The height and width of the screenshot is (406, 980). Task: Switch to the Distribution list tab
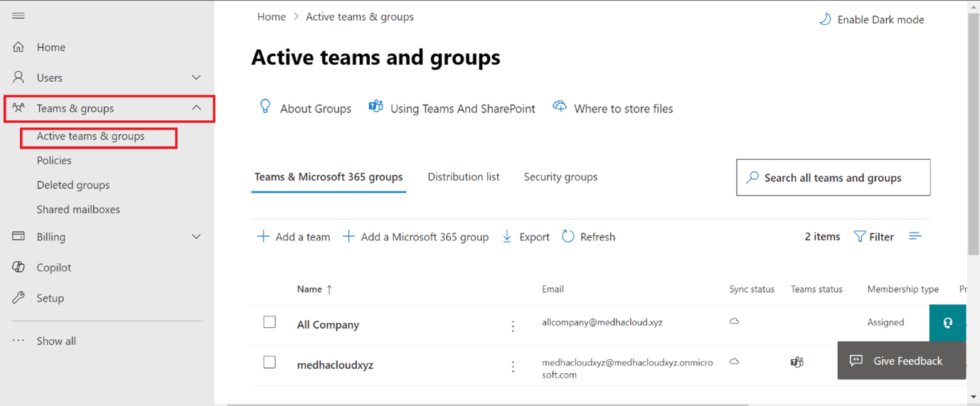pos(464,177)
